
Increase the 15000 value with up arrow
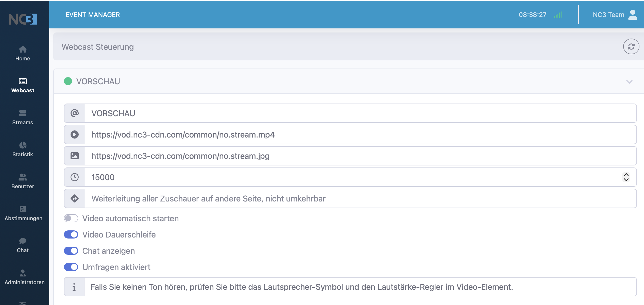tap(626, 175)
